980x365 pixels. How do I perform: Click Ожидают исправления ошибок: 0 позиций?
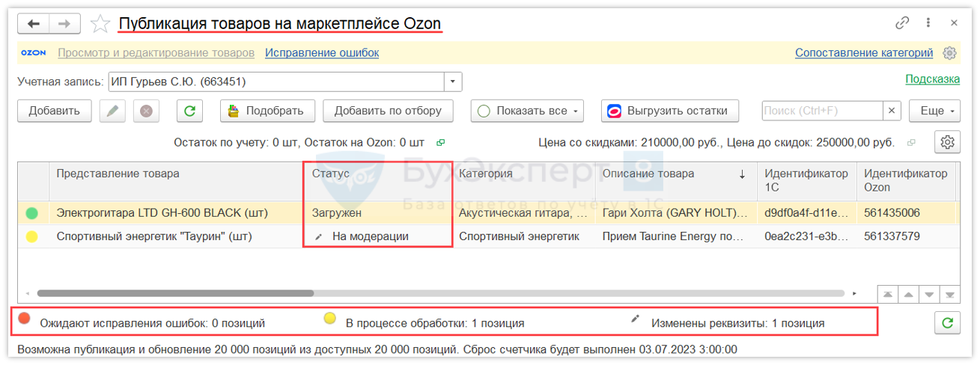152,324
